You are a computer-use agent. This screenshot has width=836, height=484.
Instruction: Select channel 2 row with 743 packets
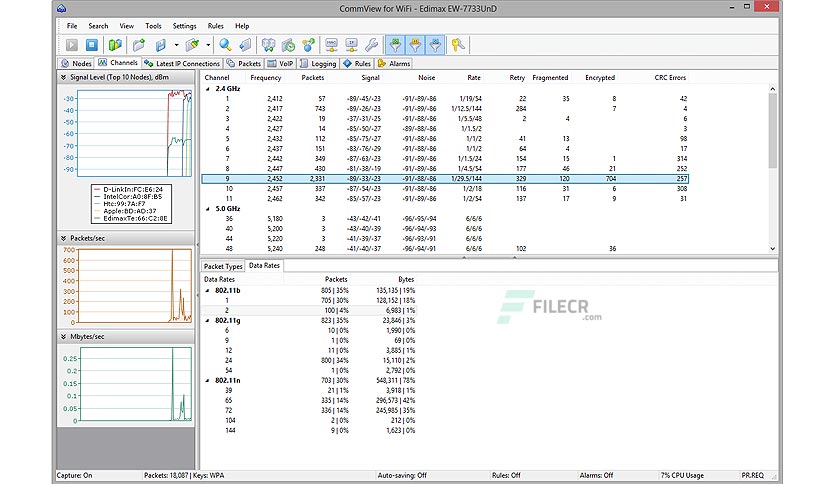click(x=445, y=109)
